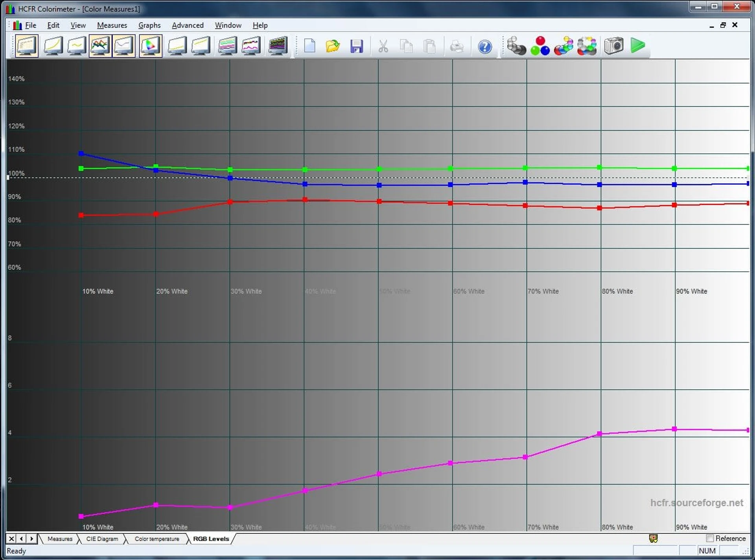Switch to the Measures tab
Viewport: 755px width, 560px height.
pos(60,539)
